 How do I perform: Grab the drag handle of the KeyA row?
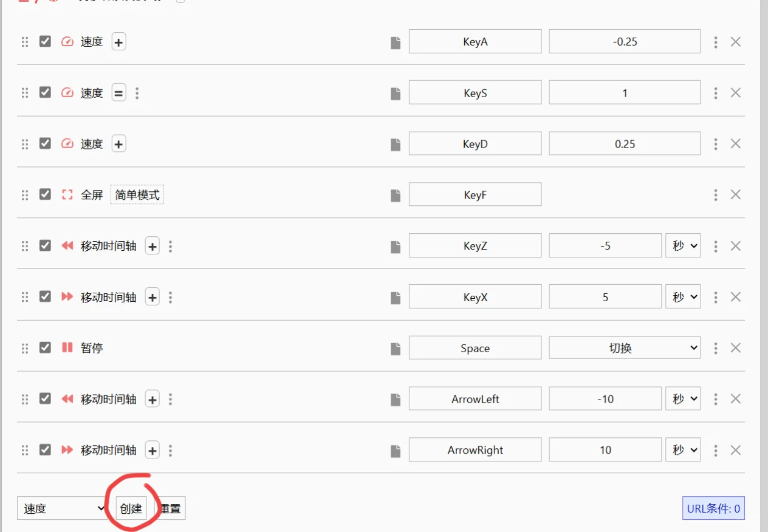(25, 42)
